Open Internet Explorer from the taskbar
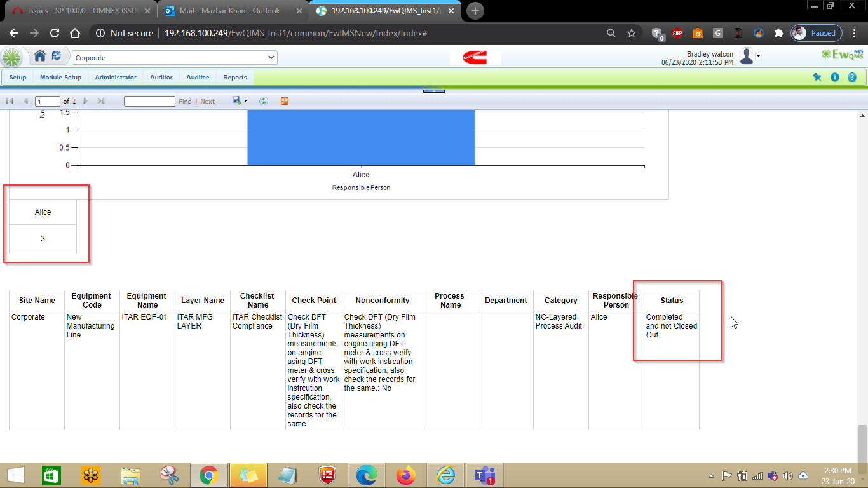The height and width of the screenshot is (488, 868). point(445,475)
